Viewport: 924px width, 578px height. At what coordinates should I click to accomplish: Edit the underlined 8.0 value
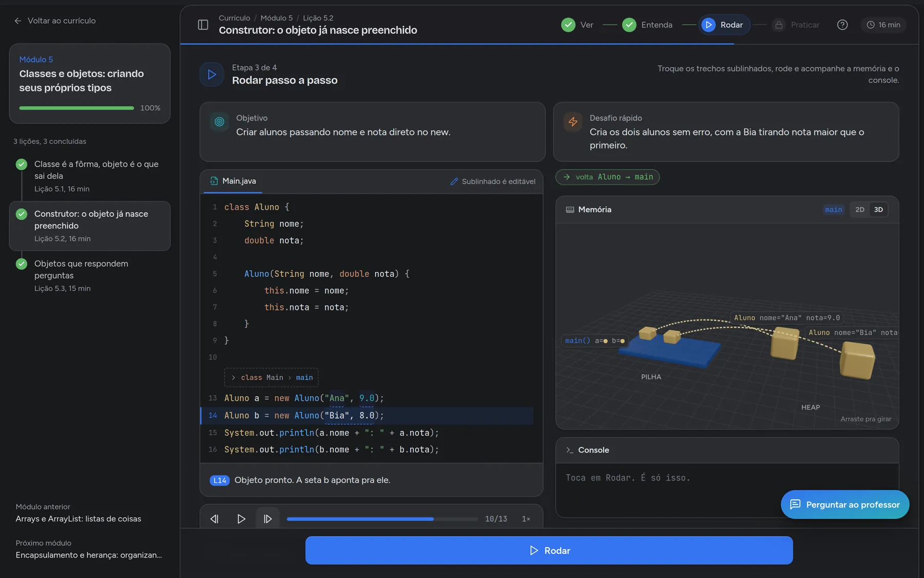pyautogui.click(x=367, y=416)
